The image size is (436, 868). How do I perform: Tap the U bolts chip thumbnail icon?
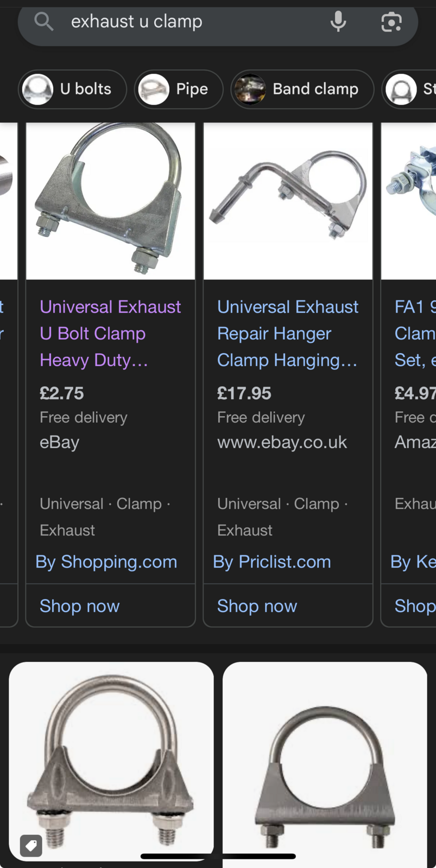[37, 89]
